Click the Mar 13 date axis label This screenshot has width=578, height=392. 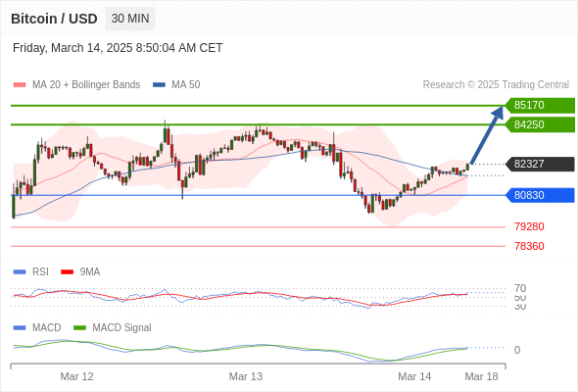pyautogui.click(x=246, y=376)
